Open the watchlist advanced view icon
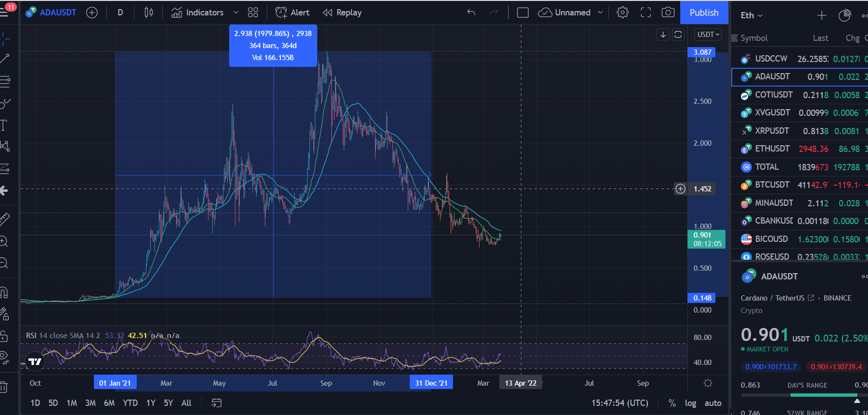868x415 pixels. (845, 15)
